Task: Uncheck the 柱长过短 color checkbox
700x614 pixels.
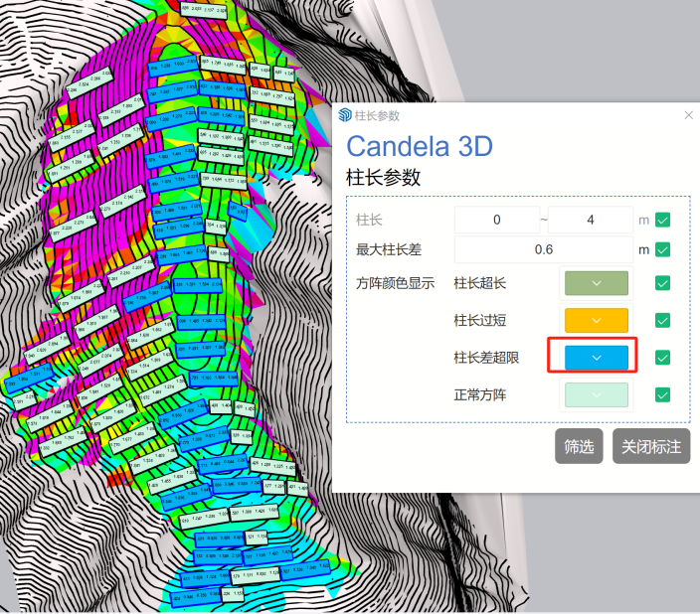Action: pos(662,320)
